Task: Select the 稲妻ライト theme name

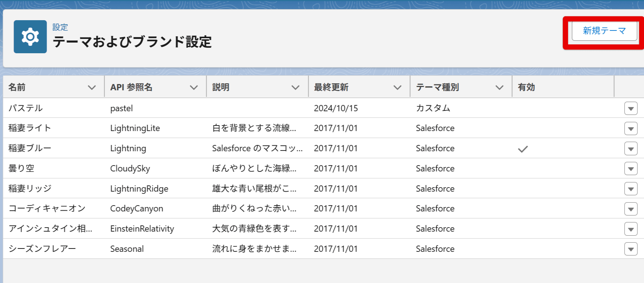Action: point(30,128)
